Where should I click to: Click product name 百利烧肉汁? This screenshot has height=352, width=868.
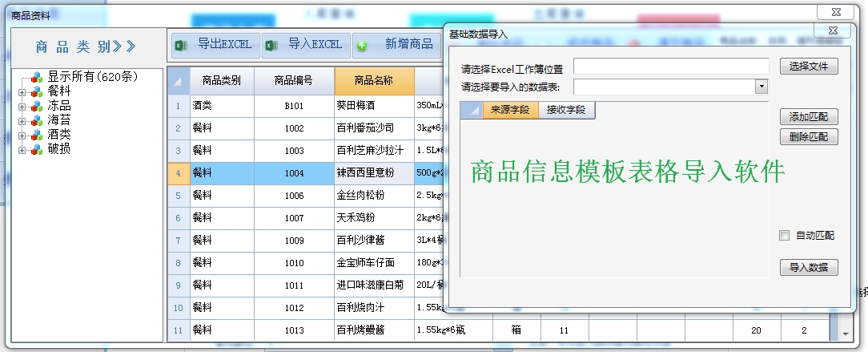(x=361, y=308)
